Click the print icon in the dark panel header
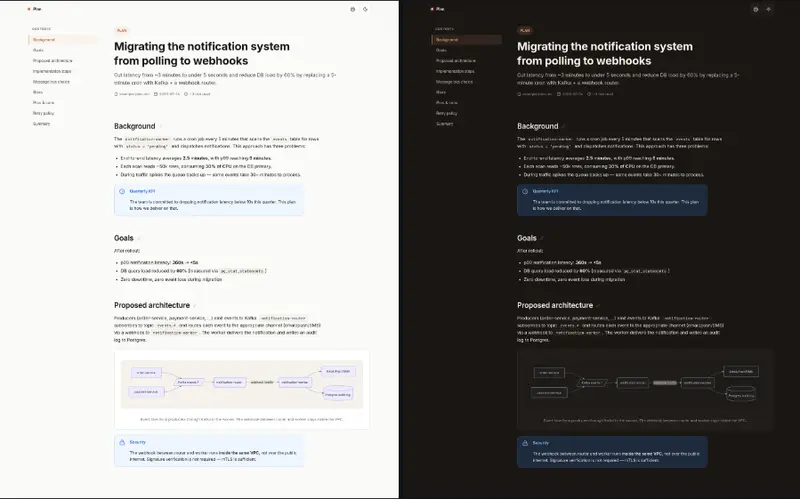The image size is (800, 499). [x=756, y=9]
